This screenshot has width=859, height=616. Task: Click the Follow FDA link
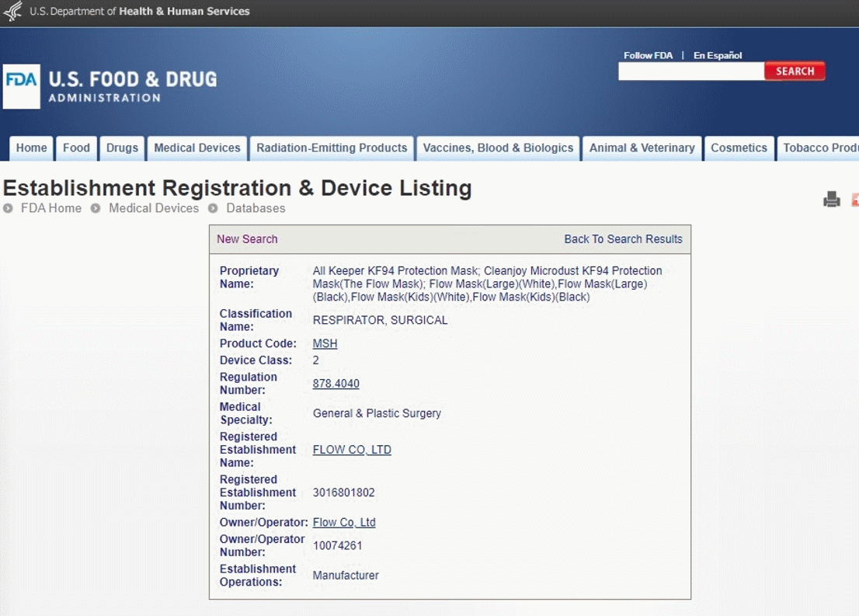(648, 55)
